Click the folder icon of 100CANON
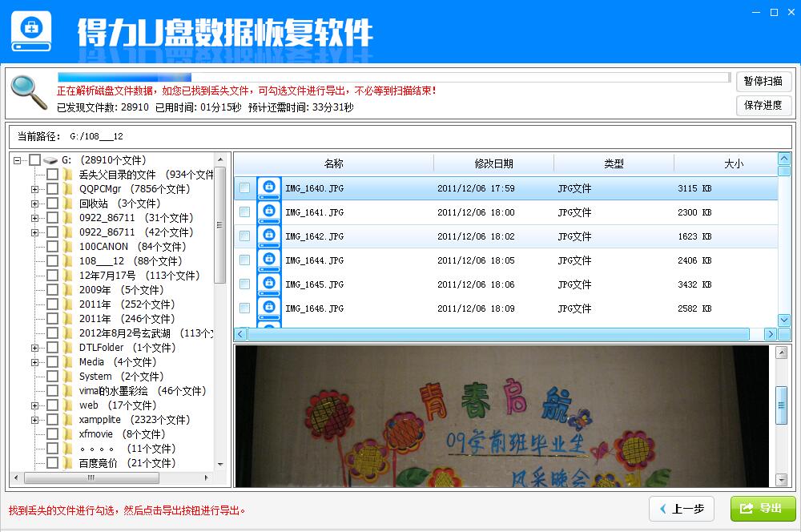 click(x=68, y=247)
